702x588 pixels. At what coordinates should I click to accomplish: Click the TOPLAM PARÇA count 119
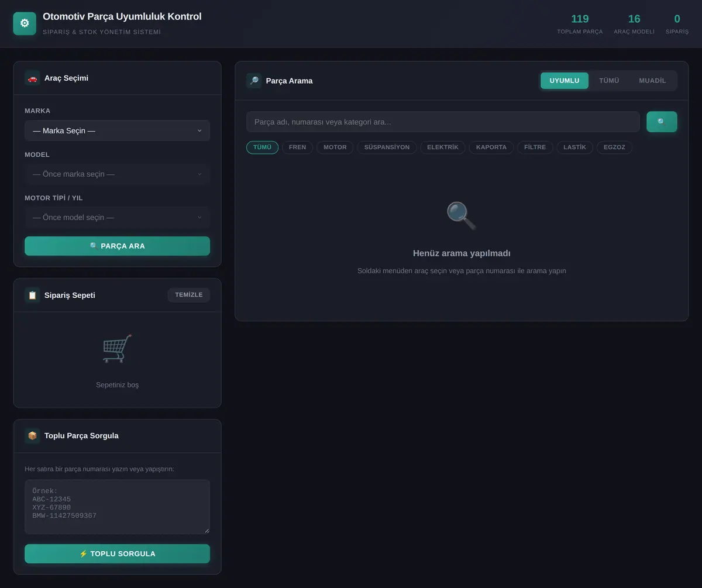tap(580, 19)
